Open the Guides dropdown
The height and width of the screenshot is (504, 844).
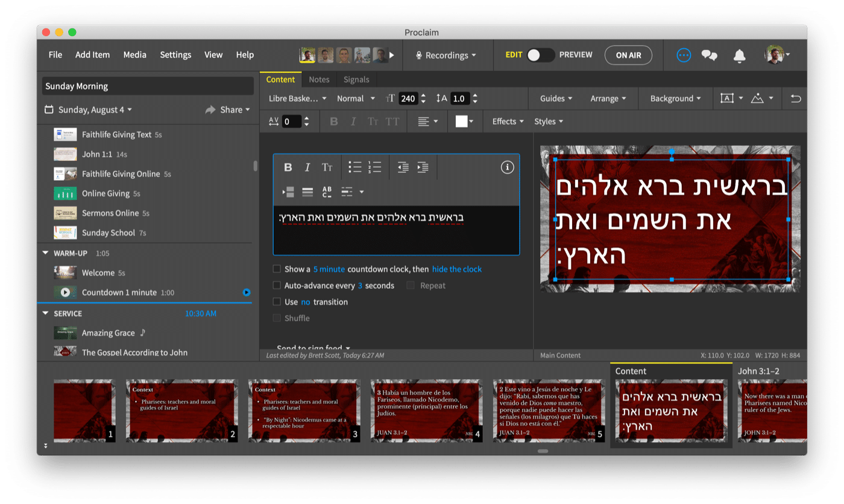pyautogui.click(x=556, y=98)
